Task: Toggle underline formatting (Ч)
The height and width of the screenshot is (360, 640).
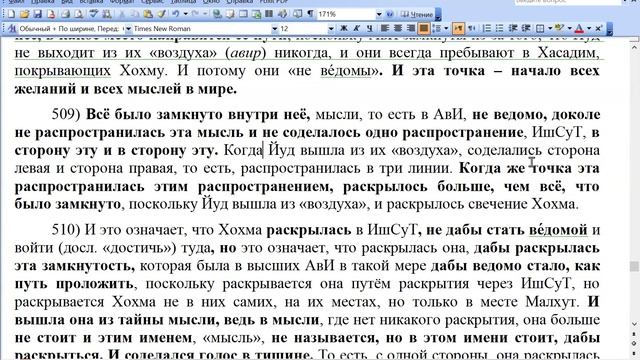Action: pos(369,28)
